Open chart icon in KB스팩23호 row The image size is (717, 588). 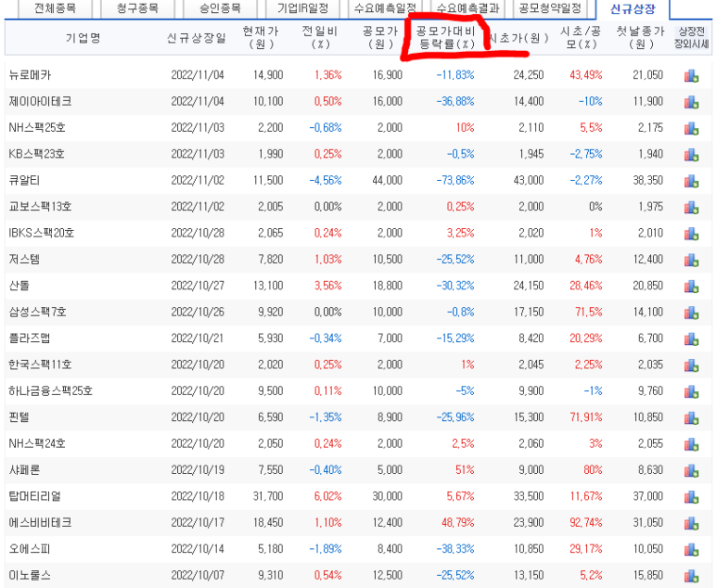click(x=691, y=155)
